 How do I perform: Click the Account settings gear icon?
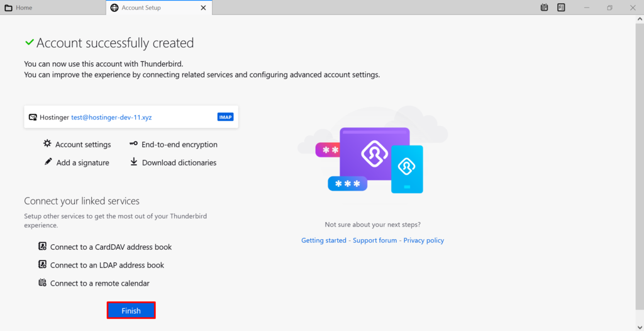tap(48, 143)
